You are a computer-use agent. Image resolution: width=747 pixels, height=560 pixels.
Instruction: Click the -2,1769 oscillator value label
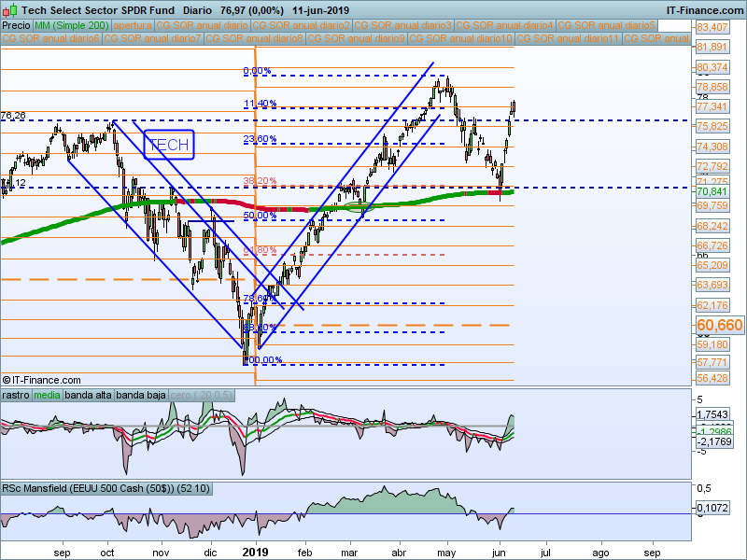pos(714,441)
